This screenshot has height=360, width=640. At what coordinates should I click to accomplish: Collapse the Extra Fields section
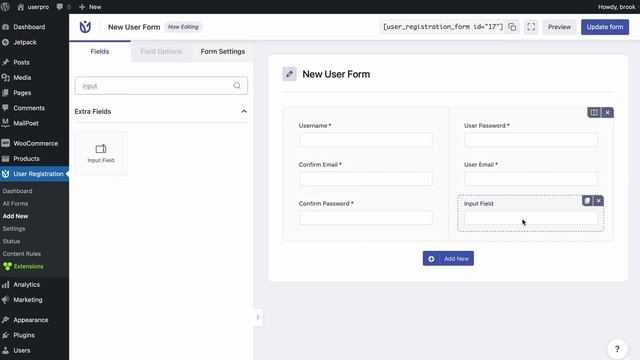(244, 111)
